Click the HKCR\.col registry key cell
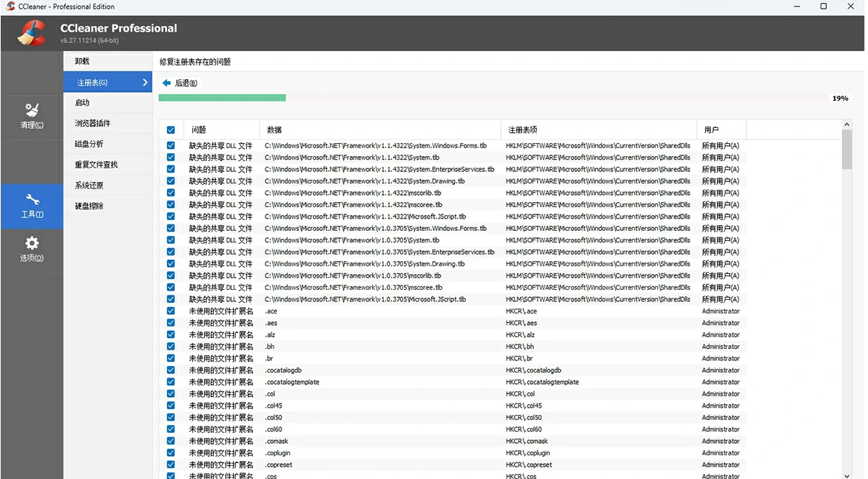 [520, 394]
